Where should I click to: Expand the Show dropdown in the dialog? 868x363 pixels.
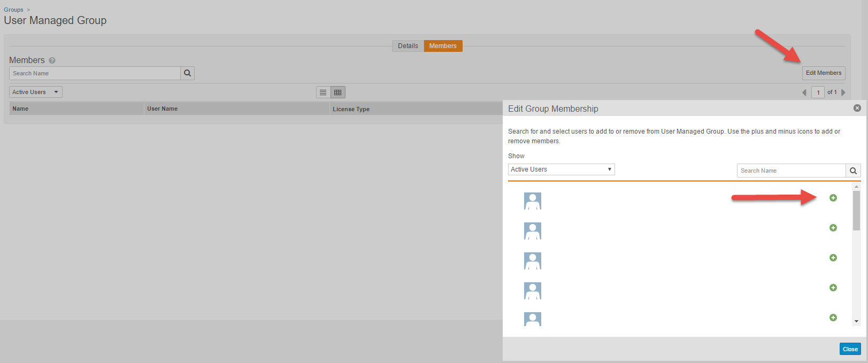(561, 169)
